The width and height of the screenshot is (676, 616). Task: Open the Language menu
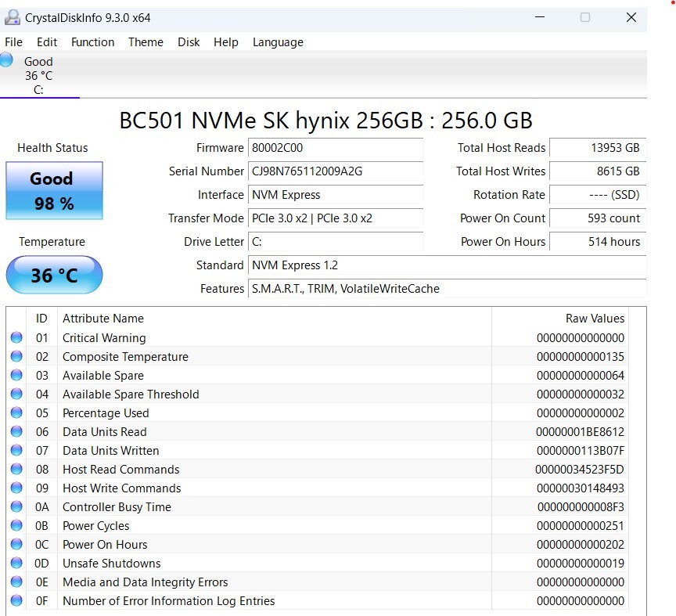tap(278, 42)
